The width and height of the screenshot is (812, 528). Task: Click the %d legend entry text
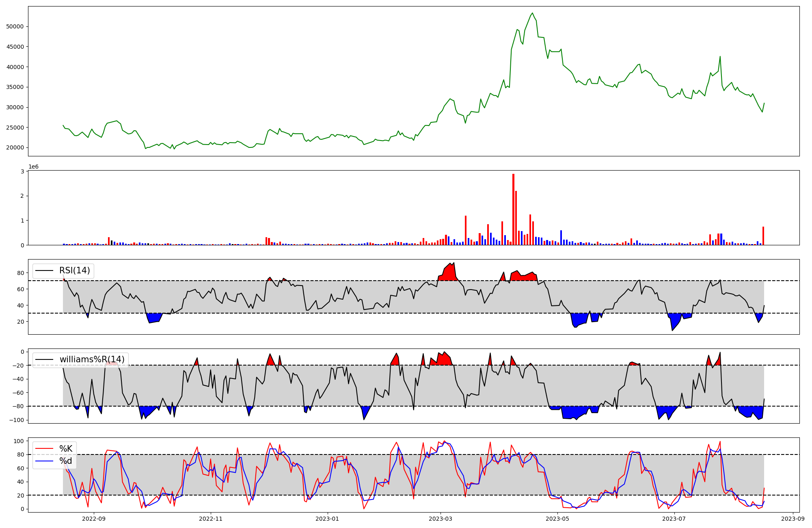[66, 461]
